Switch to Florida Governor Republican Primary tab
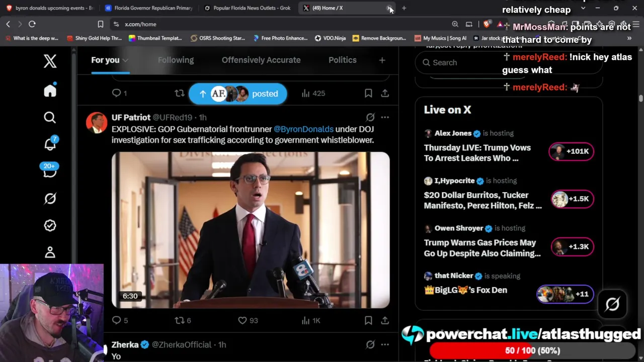This screenshot has height=362, width=644. 148,8
